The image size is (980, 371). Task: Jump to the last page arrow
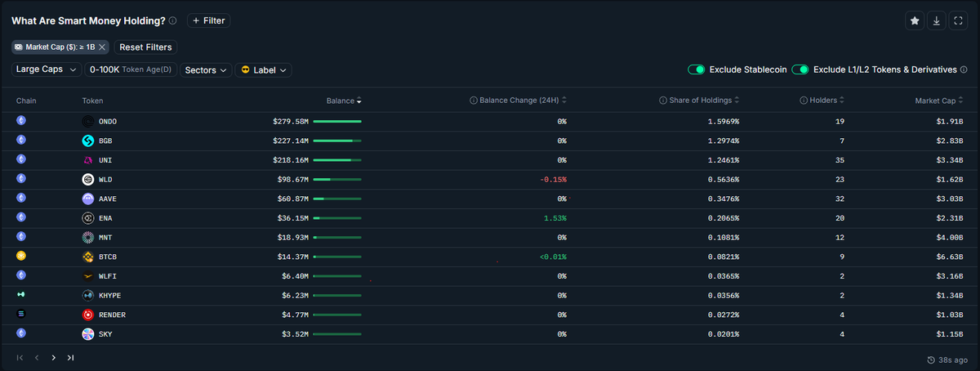(x=71, y=358)
